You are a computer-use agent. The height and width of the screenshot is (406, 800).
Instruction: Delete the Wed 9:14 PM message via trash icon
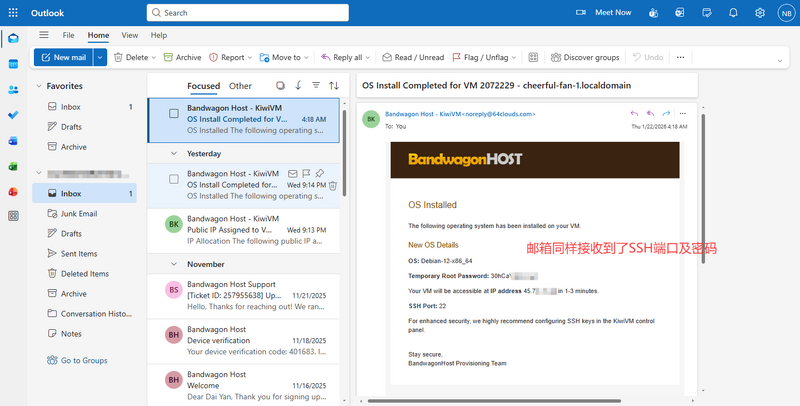coord(332,185)
